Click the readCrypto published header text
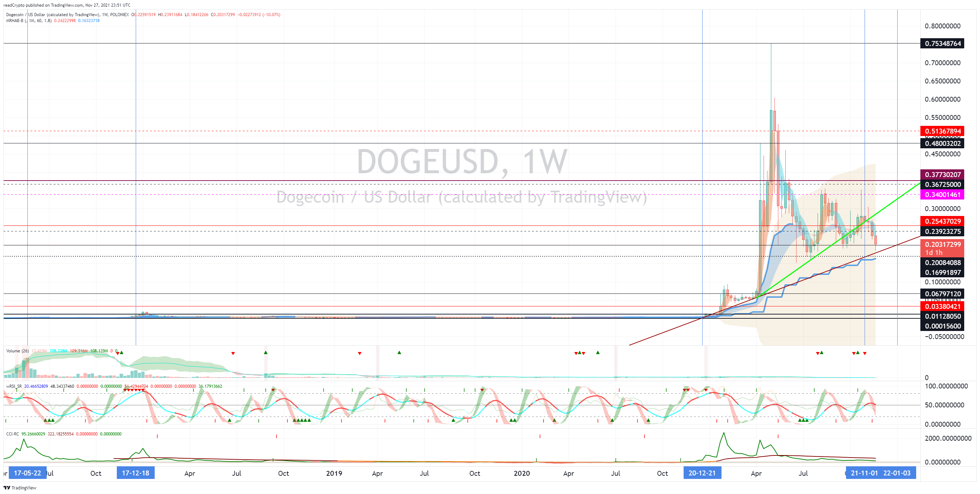Image resolution: width=980 pixels, height=494 pixels. point(67,5)
